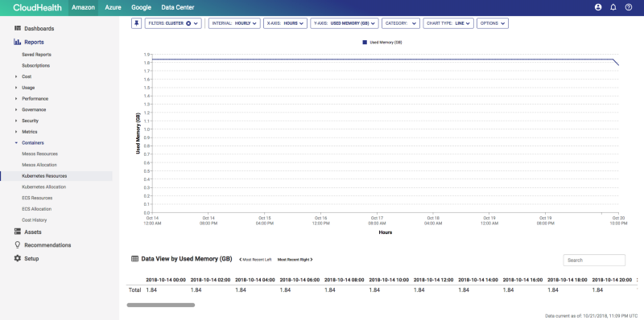Open the Dashboards menu
Image resolution: width=644 pixels, height=320 pixels.
[x=39, y=28]
